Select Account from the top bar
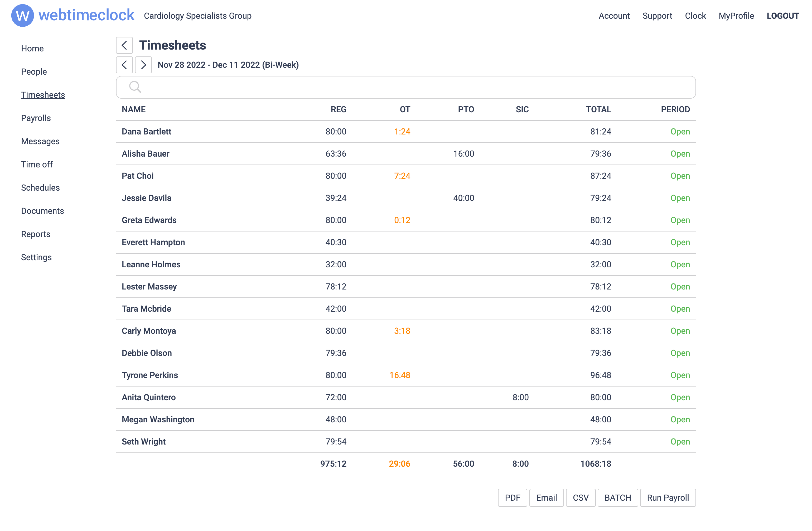 [614, 16]
